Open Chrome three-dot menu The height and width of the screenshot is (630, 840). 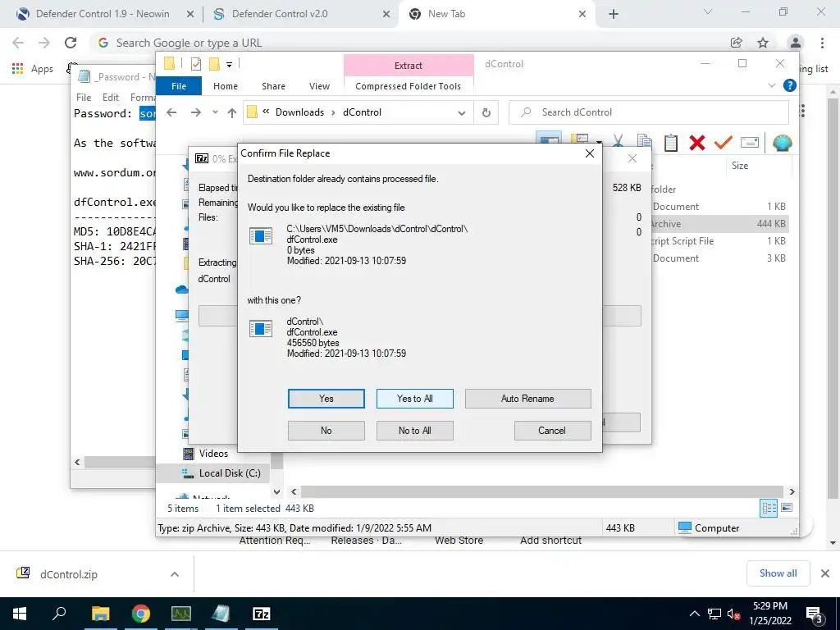(822, 43)
